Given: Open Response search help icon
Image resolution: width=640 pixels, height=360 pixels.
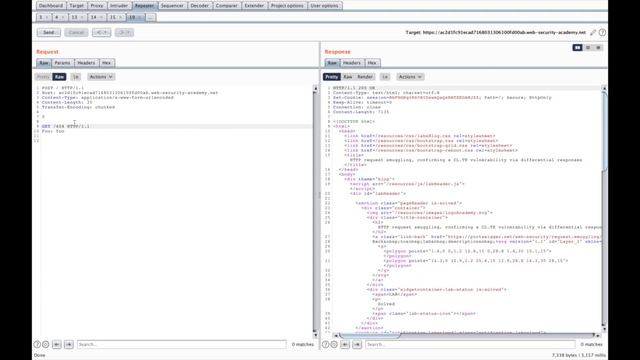Looking at the screenshot, I should [x=325, y=344].
